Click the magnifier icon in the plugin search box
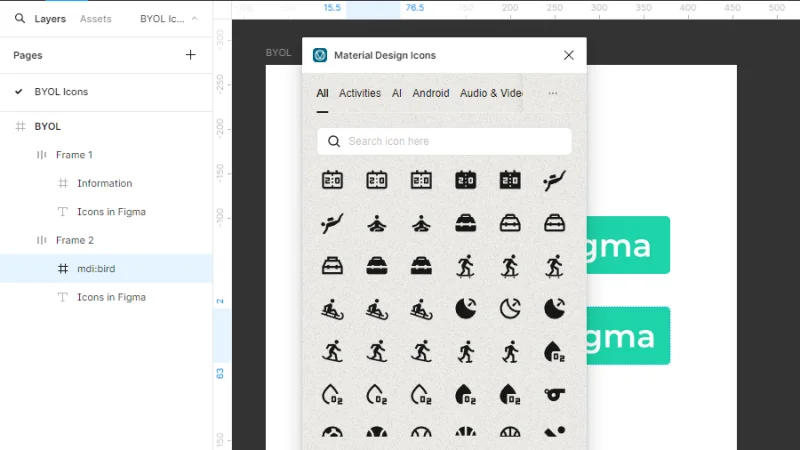The height and width of the screenshot is (450, 800). 334,141
